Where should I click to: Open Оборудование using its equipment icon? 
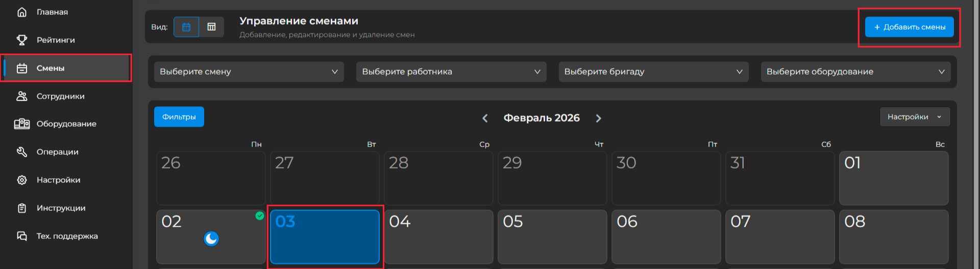(x=22, y=124)
